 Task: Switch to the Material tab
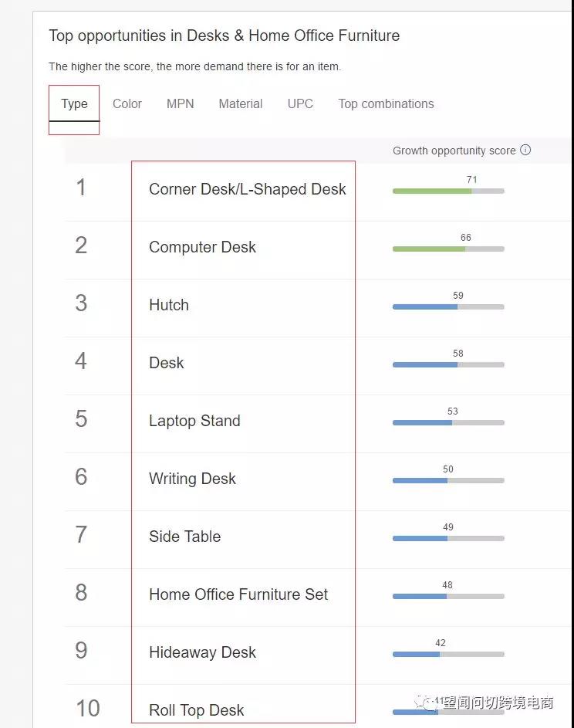click(241, 104)
